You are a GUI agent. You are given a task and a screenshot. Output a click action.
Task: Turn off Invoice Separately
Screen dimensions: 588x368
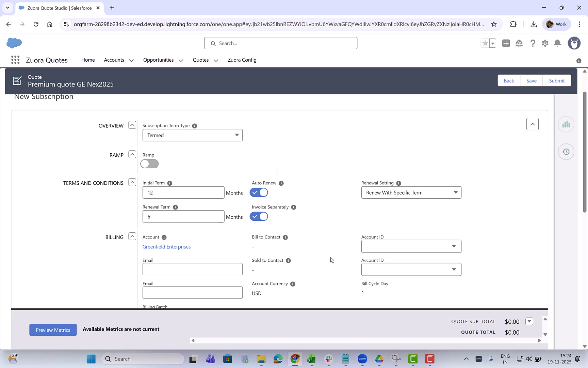pyautogui.click(x=259, y=216)
